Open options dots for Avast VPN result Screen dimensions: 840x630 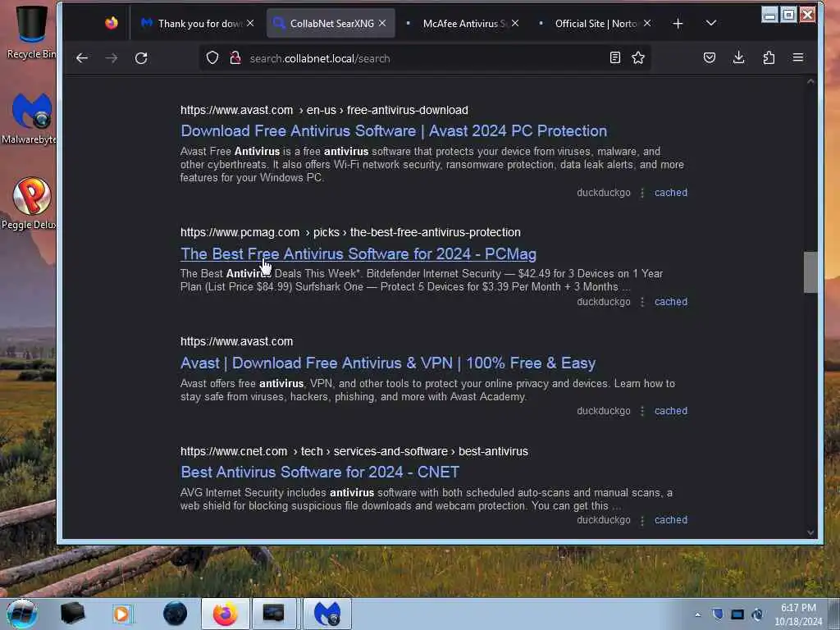click(x=642, y=411)
